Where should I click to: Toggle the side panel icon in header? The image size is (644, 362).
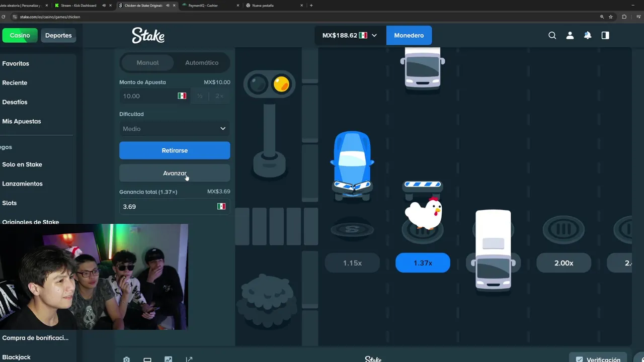605,35
